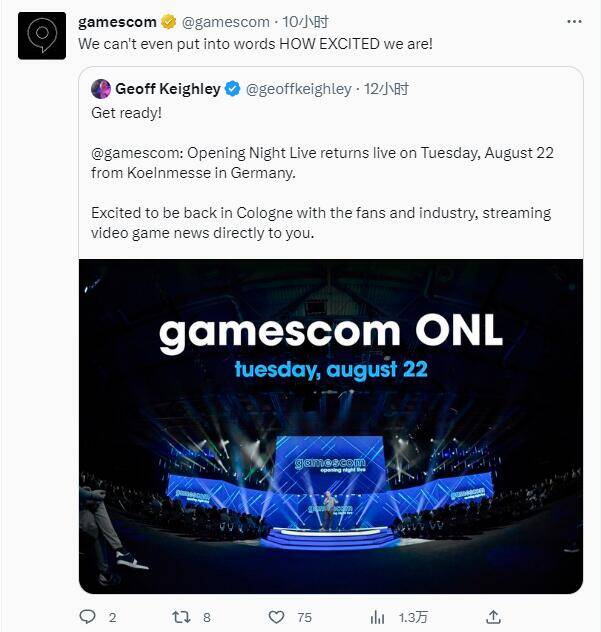601x632 pixels.
Task: Open the 12小时 quoted tweet timestamp
Action: click(387, 89)
